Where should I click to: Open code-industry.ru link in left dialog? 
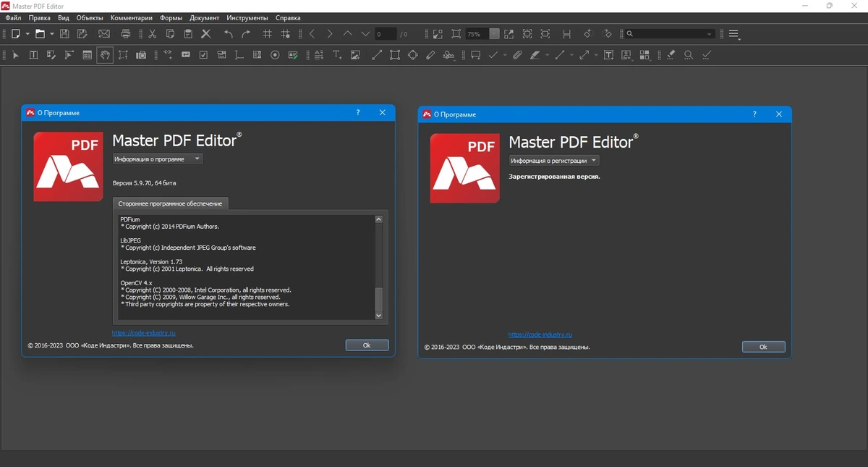point(144,333)
